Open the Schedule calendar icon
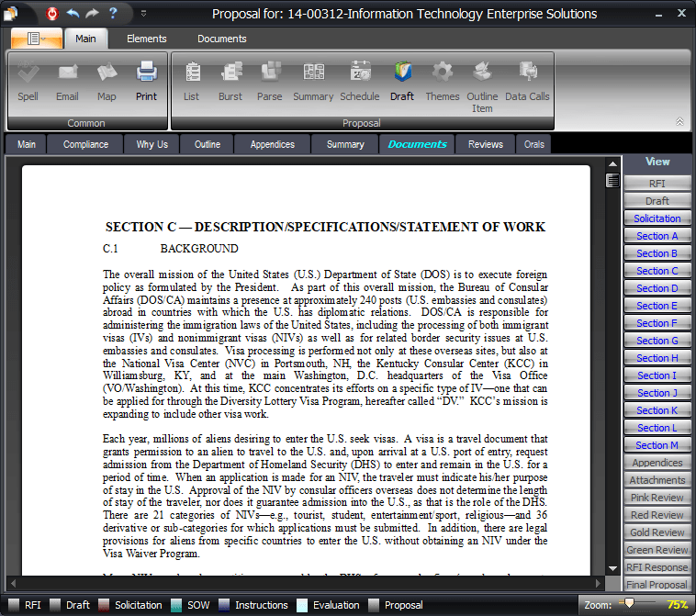This screenshot has height=616, width=696. pos(360,72)
